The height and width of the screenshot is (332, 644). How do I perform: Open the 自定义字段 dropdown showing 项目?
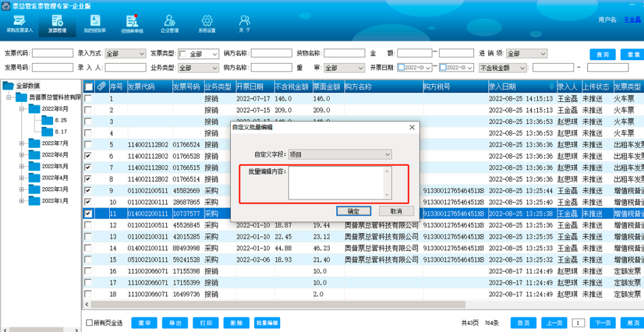pyautogui.click(x=340, y=154)
